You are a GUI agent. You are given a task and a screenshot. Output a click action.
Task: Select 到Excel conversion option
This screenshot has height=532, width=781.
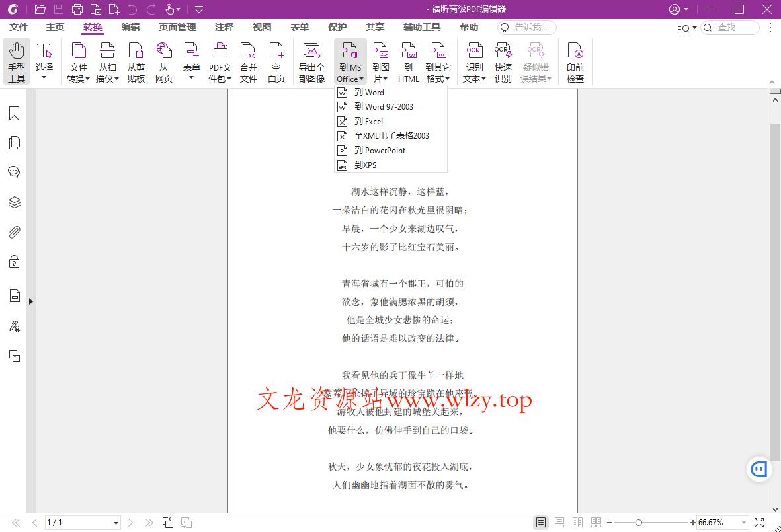pos(368,121)
